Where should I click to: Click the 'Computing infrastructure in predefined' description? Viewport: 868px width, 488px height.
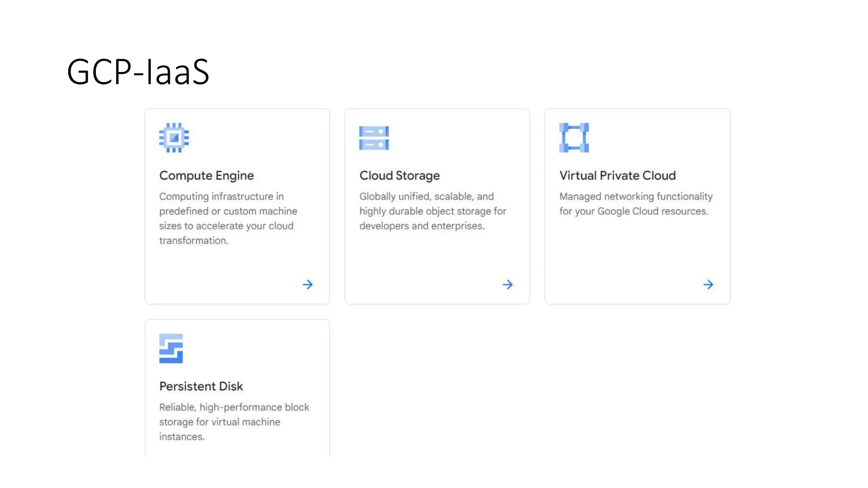coord(228,219)
